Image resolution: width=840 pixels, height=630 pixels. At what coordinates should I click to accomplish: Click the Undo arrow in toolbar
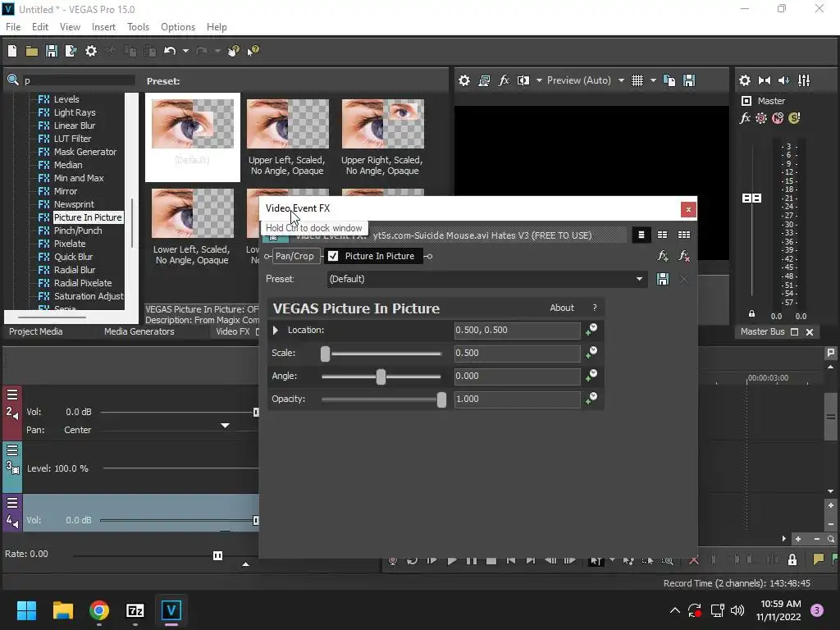pos(170,51)
